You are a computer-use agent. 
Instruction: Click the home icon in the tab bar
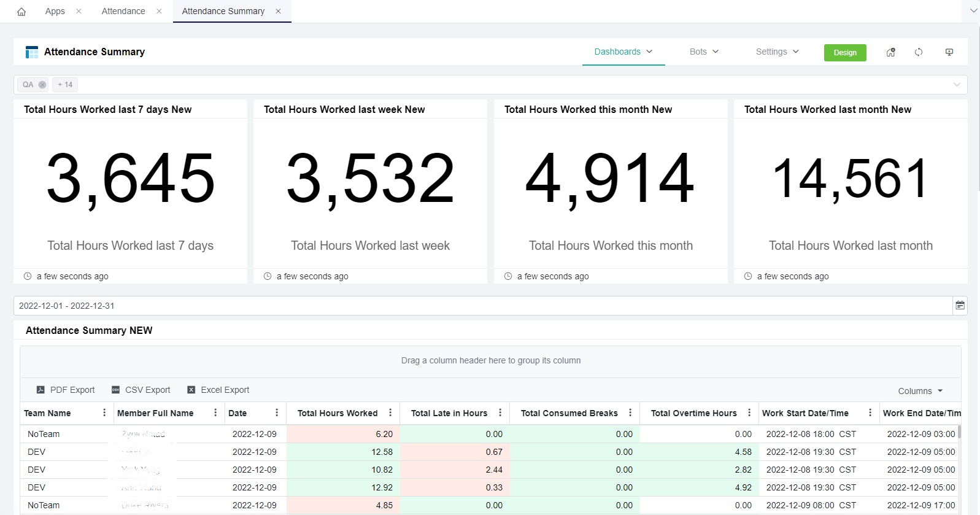(x=21, y=12)
